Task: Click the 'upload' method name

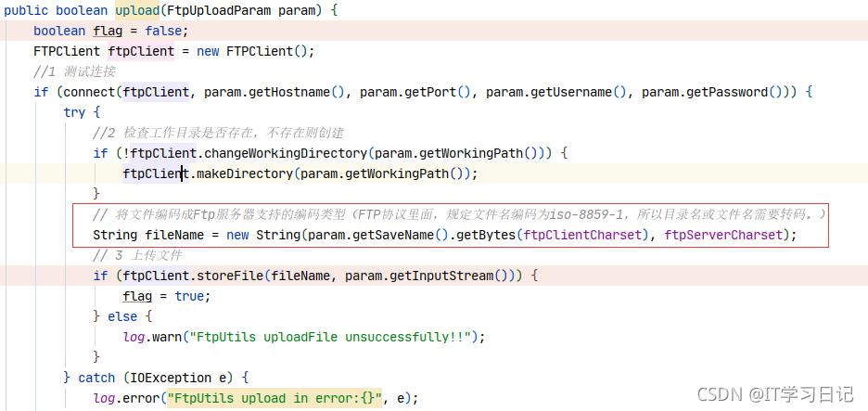Action: pos(137,10)
